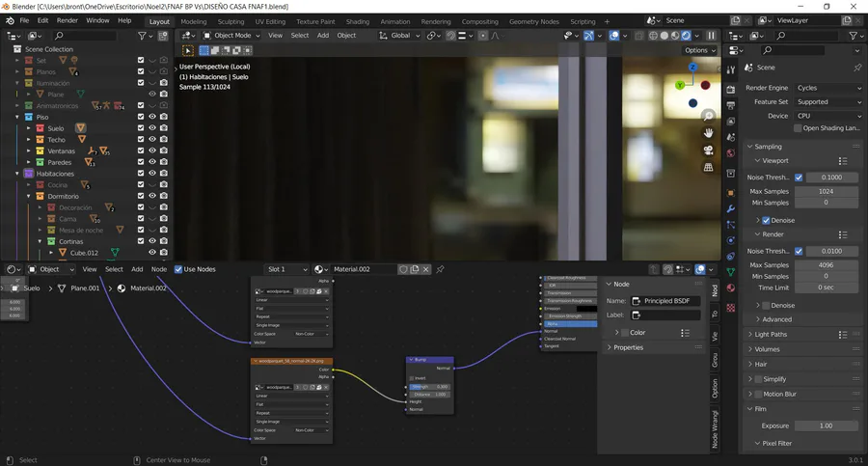Uncheck the Use Nodes checkbox
This screenshot has height=466, width=868.
[176, 269]
